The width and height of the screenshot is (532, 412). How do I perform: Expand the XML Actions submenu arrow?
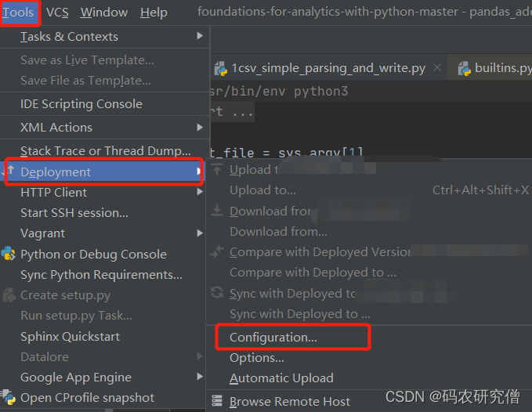(200, 127)
